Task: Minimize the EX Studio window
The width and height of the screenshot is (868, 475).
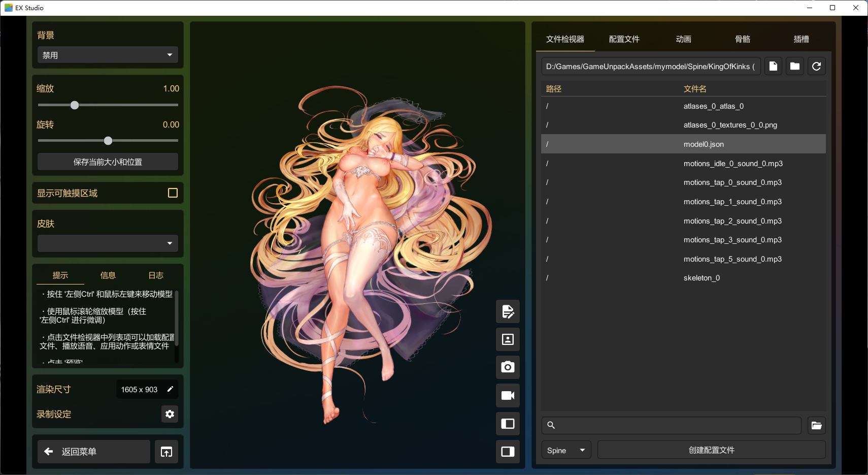Action: pos(810,8)
